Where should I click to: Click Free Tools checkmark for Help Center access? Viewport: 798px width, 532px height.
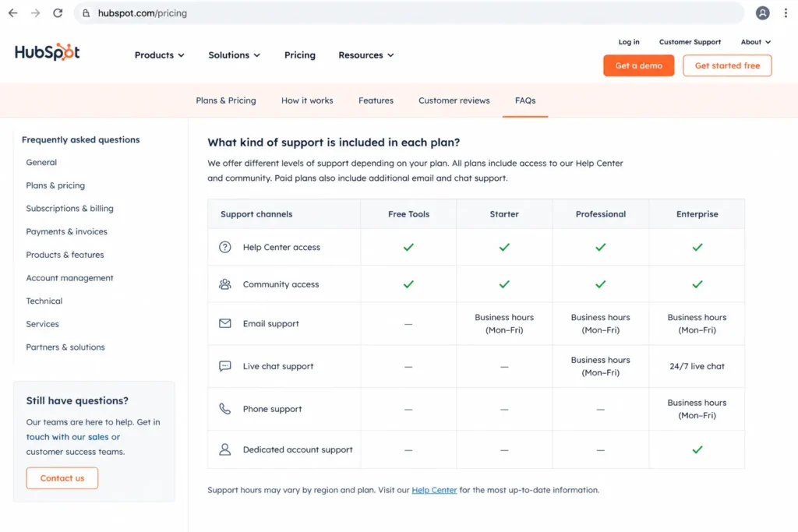click(x=408, y=247)
